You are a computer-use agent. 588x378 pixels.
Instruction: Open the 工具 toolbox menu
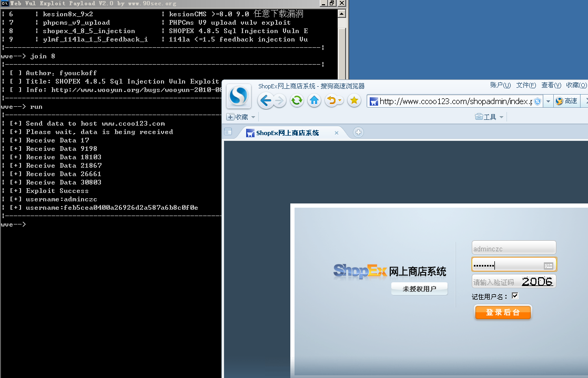485,117
